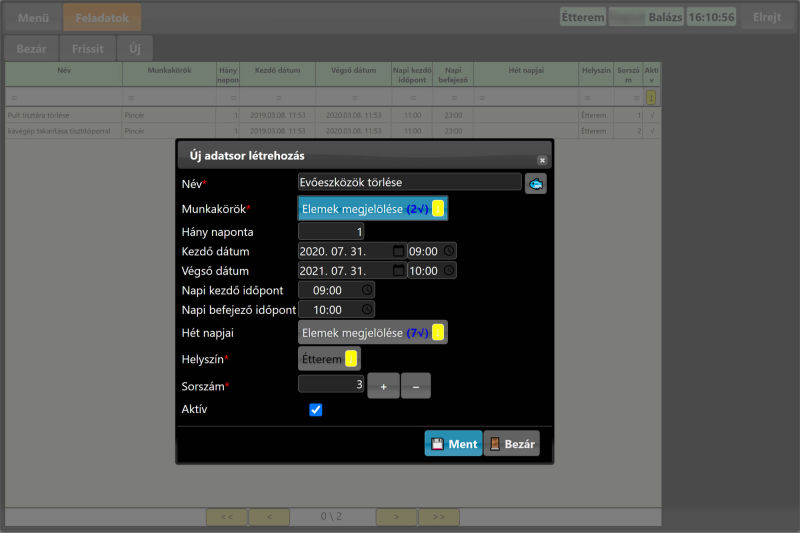Open calendar picker for Végső dátum
The height and width of the screenshot is (533, 800).
[398, 271]
